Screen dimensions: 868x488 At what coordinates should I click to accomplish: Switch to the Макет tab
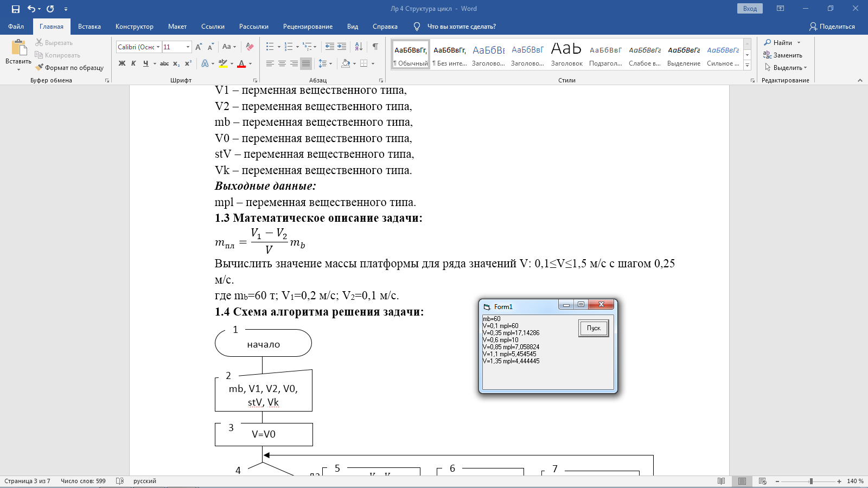pyautogui.click(x=177, y=27)
